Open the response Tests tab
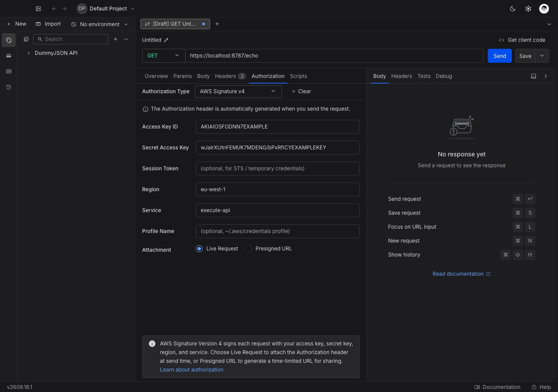 pos(424,76)
